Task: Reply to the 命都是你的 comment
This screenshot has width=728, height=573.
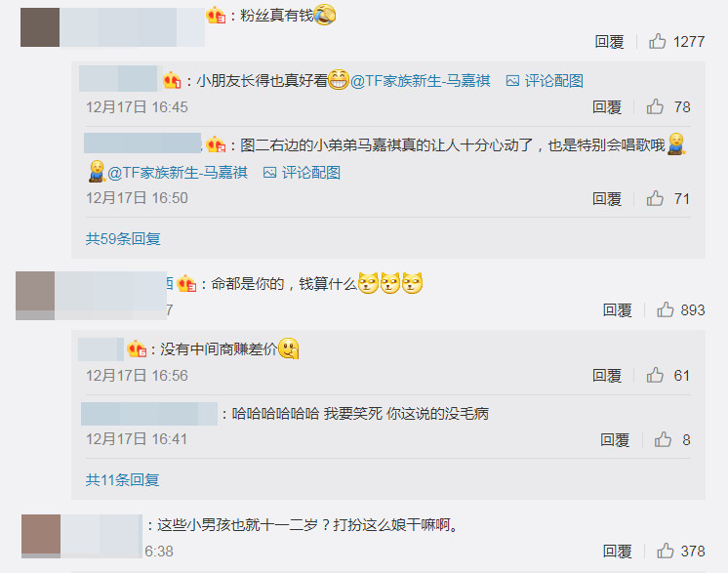Action: [617, 309]
